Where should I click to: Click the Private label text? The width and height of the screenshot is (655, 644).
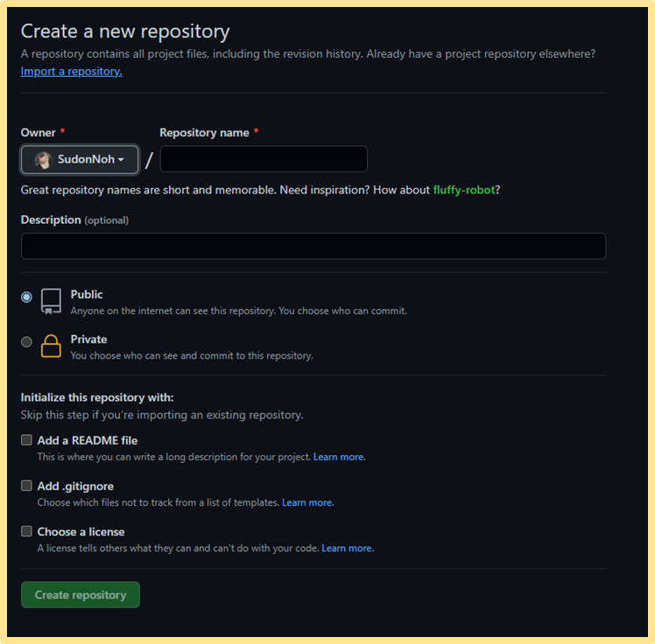click(x=88, y=339)
